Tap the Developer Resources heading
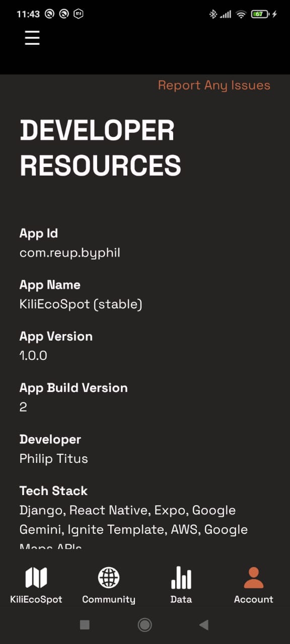Screen dimensions: 290x644 coord(101,148)
